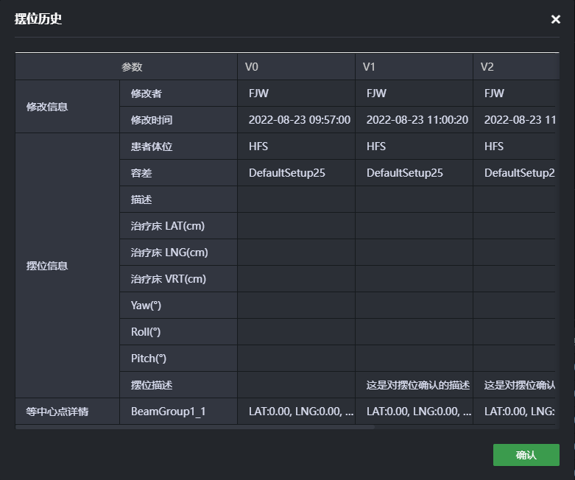Click the V1 HFS patient position cell

point(414,146)
